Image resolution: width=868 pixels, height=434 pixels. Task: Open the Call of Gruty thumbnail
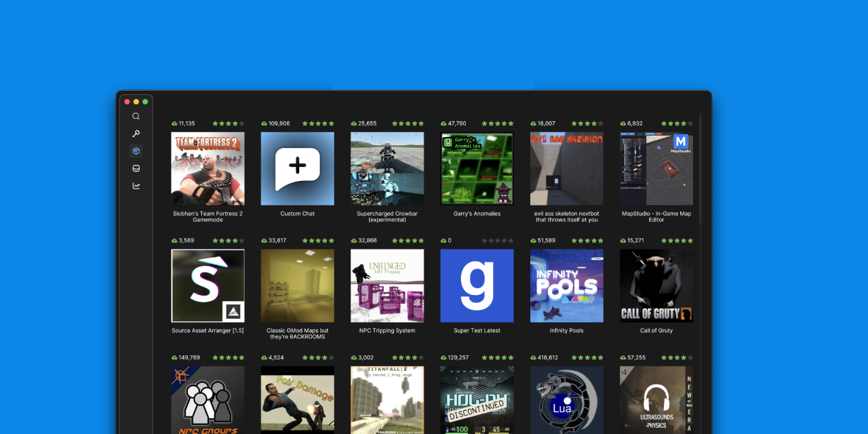656,285
